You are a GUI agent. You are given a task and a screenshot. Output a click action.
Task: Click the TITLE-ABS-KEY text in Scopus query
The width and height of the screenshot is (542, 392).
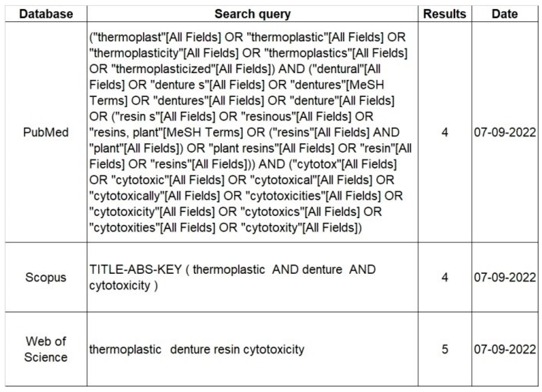135,270
